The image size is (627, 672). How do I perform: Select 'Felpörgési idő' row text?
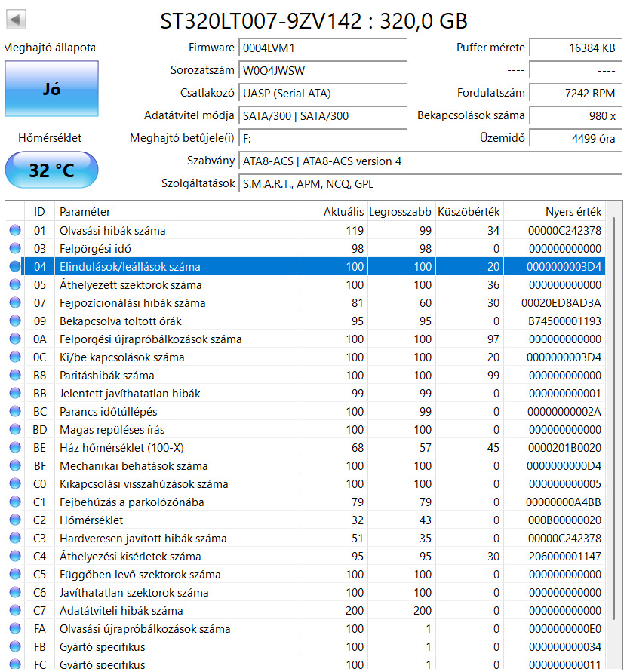click(95, 249)
